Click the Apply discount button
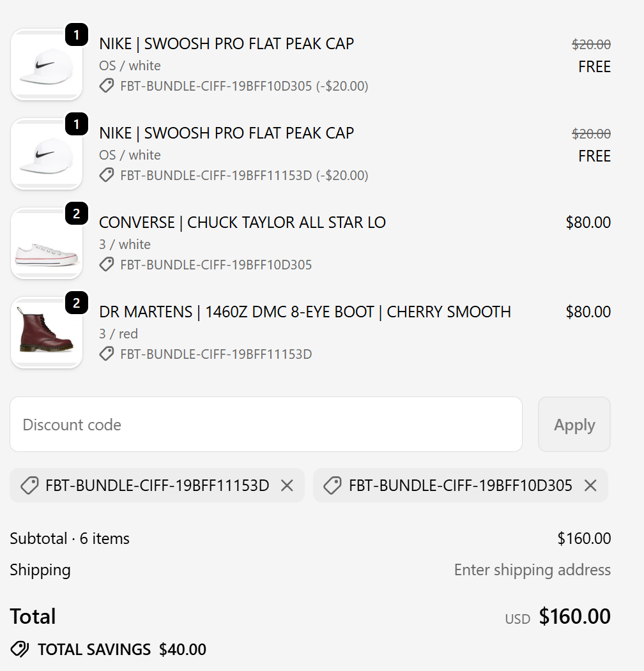This screenshot has width=644, height=671. (x=574, y=425)
